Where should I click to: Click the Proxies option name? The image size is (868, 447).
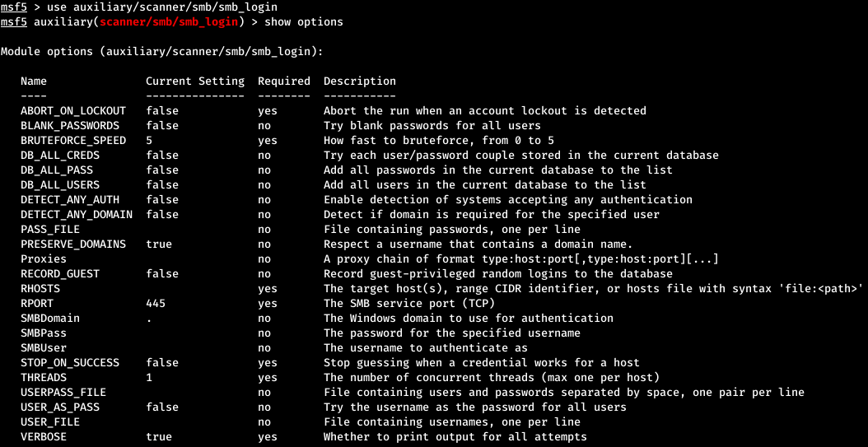click(44, 259)
